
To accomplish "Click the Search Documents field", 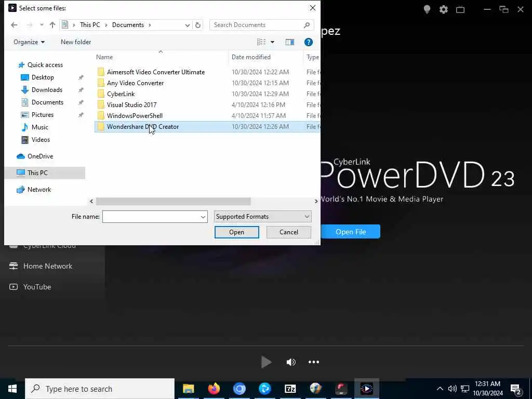I will pyautogui.click(x=261, y=25).
